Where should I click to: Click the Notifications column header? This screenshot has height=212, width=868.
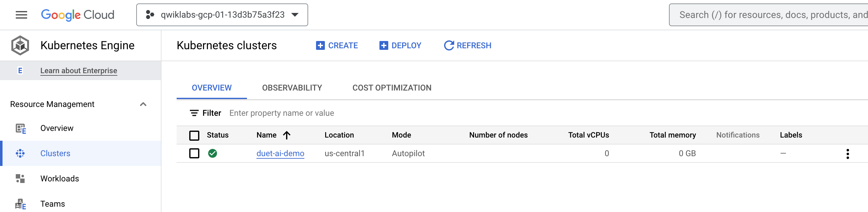738,135
